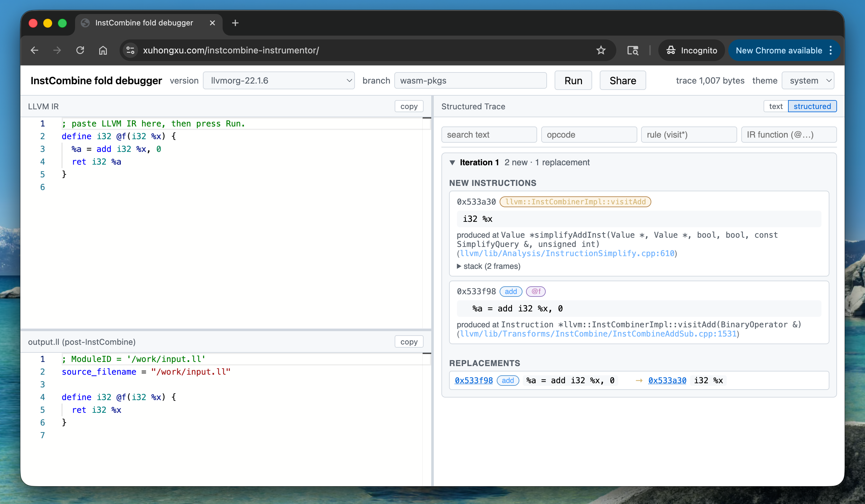This screenshot has width=865, height=504.
Task: Click the @f function tag
Action: point(536,291)
